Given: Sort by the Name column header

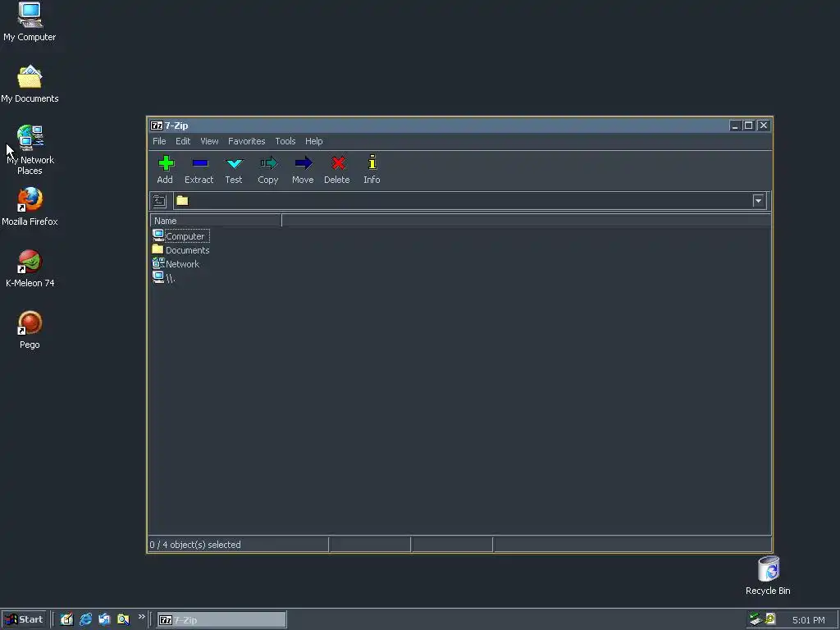Looking at the screenshot, I should pos(216,221).
